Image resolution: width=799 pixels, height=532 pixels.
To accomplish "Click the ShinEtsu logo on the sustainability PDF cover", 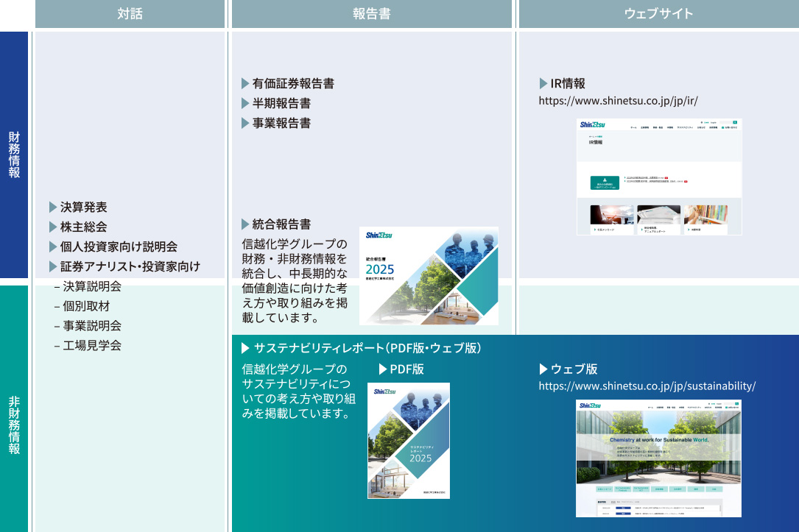I will (384, 391).
